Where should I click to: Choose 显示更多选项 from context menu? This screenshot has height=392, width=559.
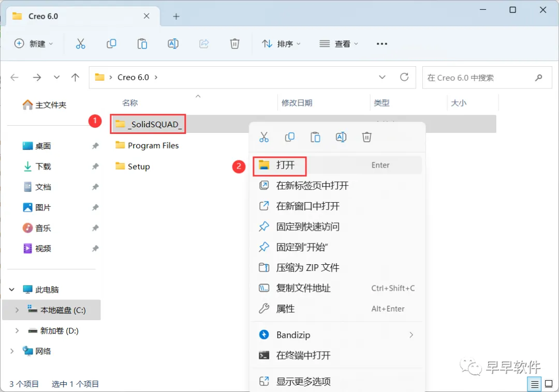pyautogui.click(x=337, y=381)
